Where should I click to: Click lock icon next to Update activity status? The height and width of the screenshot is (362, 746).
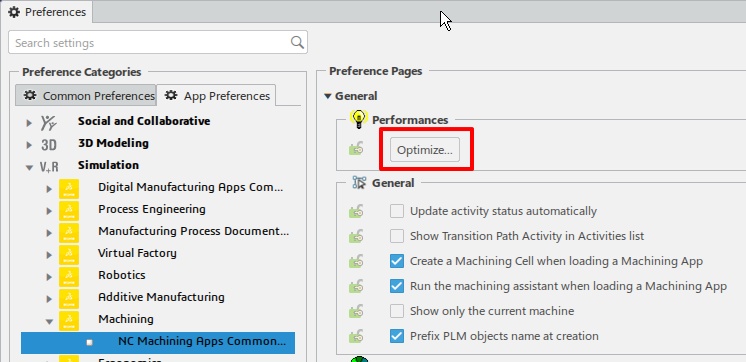(356, 211)
